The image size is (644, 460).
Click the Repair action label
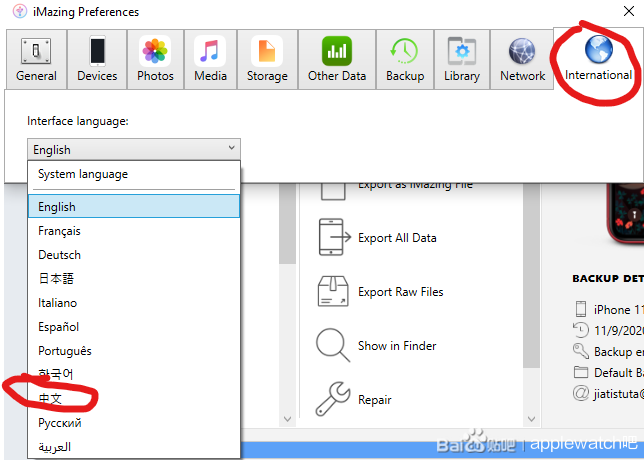point(375,400)
